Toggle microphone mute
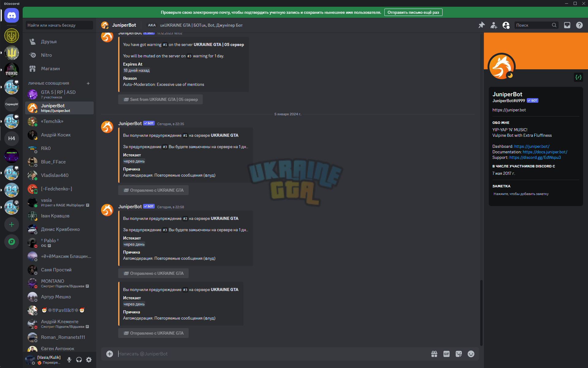588x368 pixels. (69, 360)
